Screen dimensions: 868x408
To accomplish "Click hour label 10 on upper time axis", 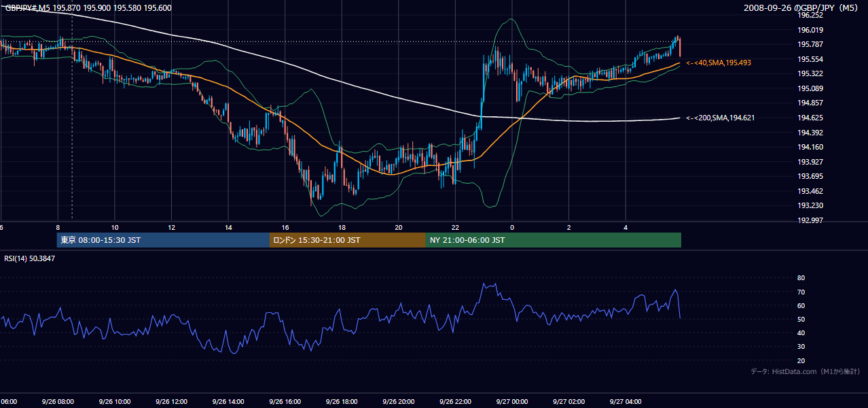I will 115,228.
